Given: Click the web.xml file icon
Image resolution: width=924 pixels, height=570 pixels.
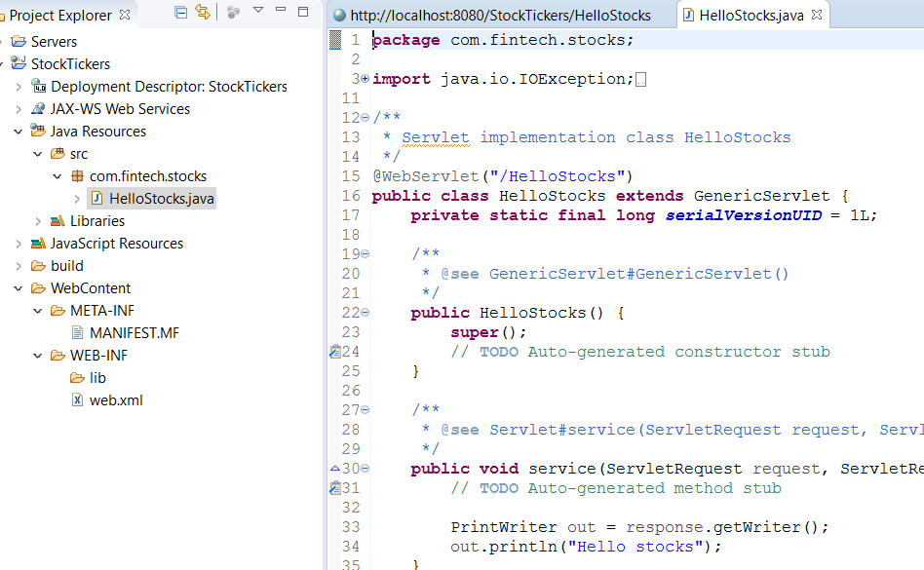Looking at the screenshot, I should [x=77, y=400].
